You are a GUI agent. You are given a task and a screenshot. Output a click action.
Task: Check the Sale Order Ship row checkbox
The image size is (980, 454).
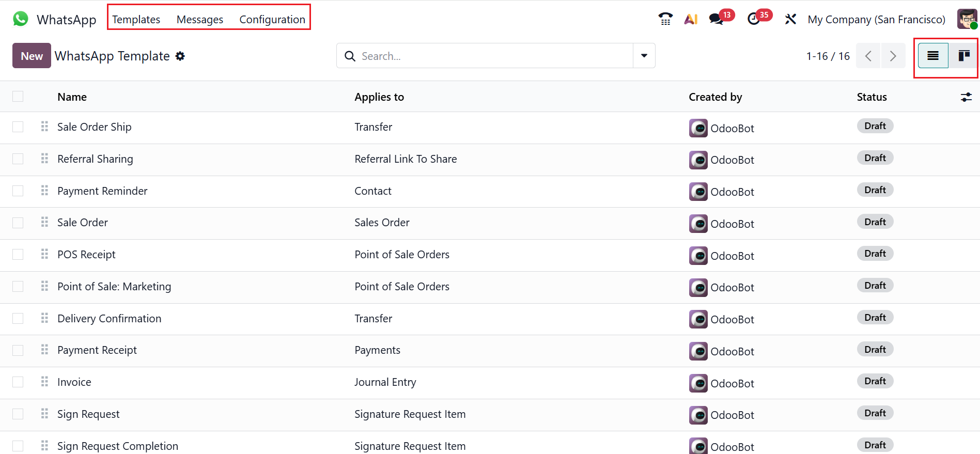click(18, 127)
